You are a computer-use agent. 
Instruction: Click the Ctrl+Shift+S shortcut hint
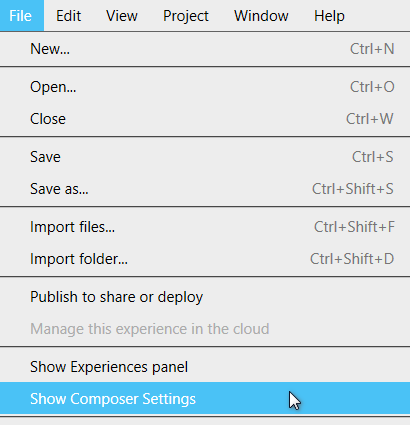coord(353,189)
